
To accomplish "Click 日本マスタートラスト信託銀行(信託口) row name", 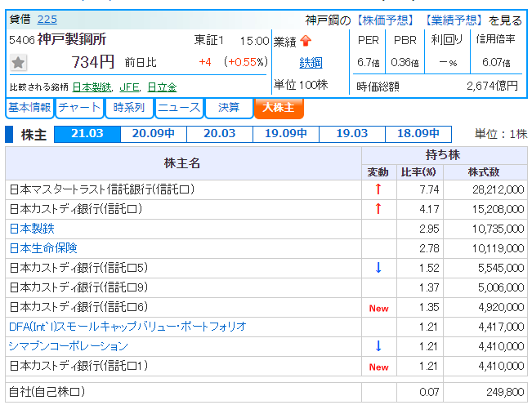I will click(x=102, y=189).
